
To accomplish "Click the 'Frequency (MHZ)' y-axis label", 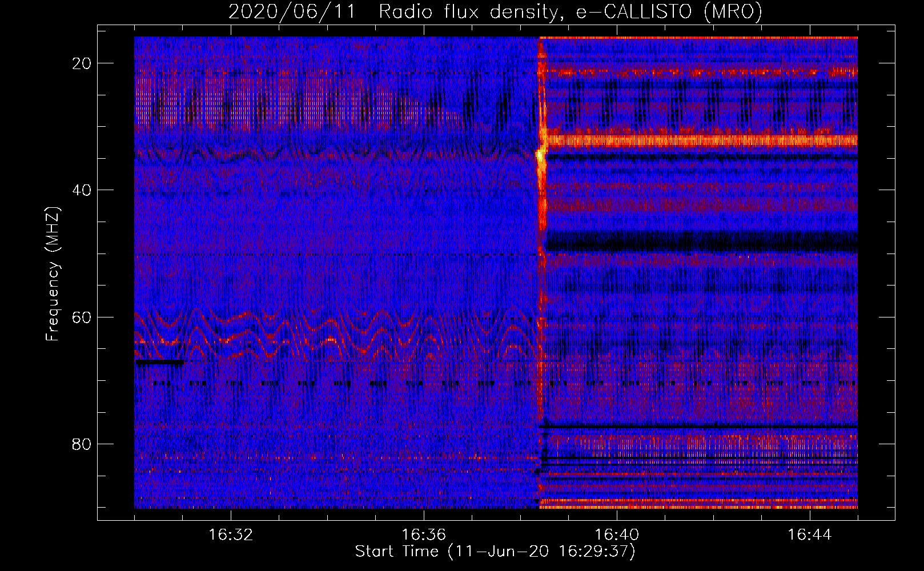I will (52, 274).
